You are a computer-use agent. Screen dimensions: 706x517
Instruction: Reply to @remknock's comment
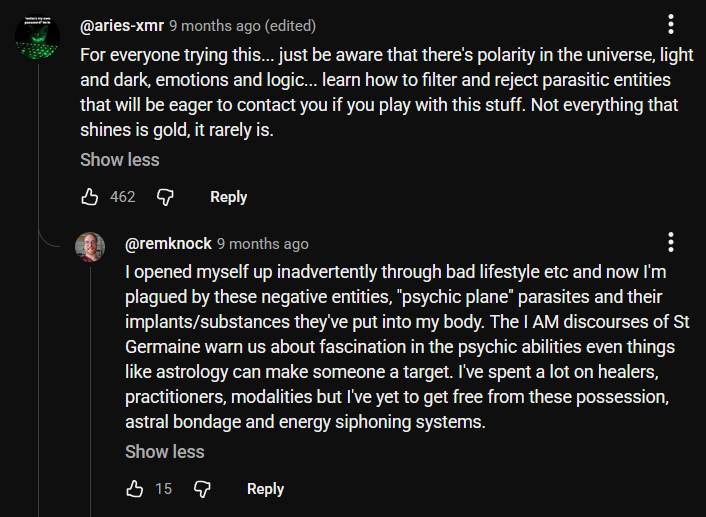pos(266,489)
